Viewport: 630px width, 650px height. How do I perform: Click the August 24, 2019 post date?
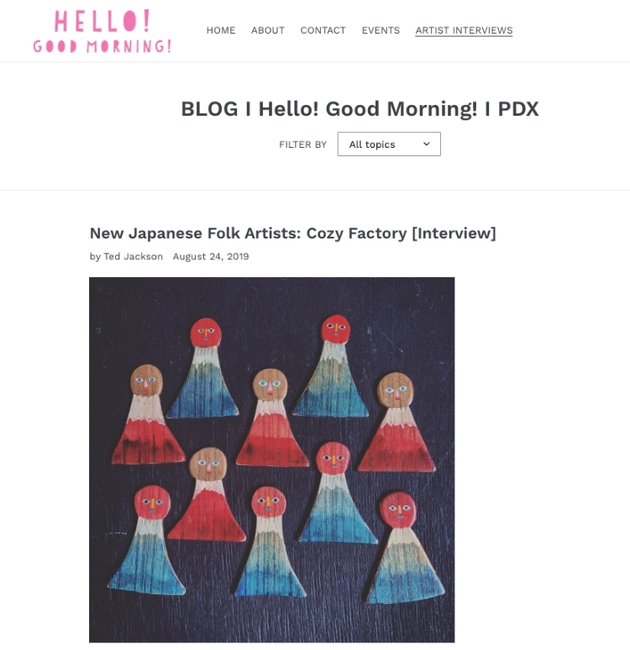point(211,256)
